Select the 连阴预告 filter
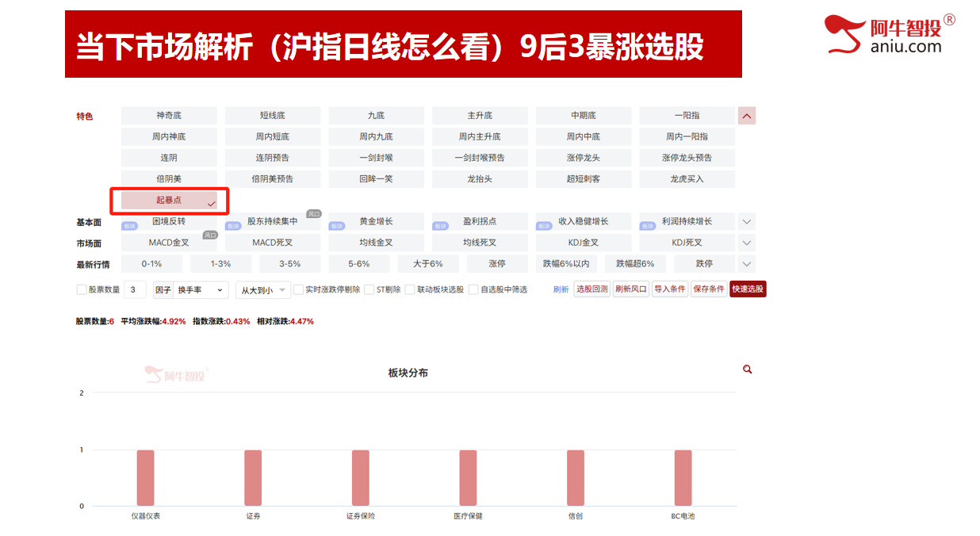Screen dimensions: 980x536 [273, 158]
